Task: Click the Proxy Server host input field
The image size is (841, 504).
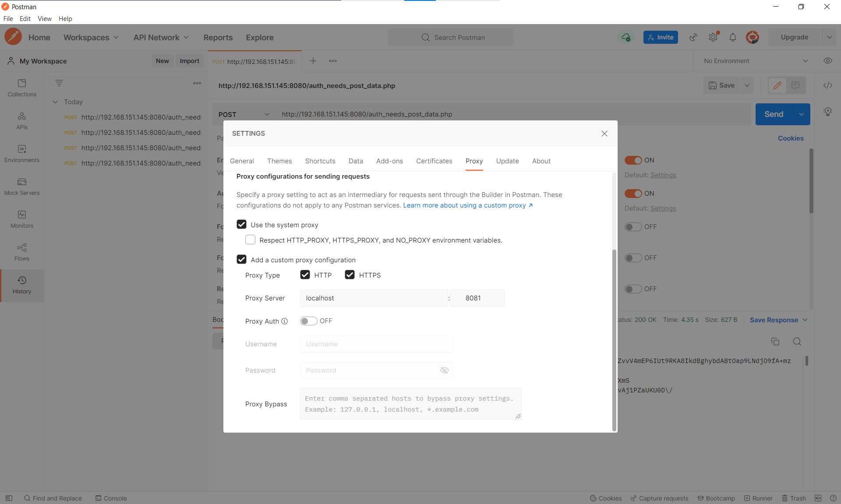Action: [373, 298]
